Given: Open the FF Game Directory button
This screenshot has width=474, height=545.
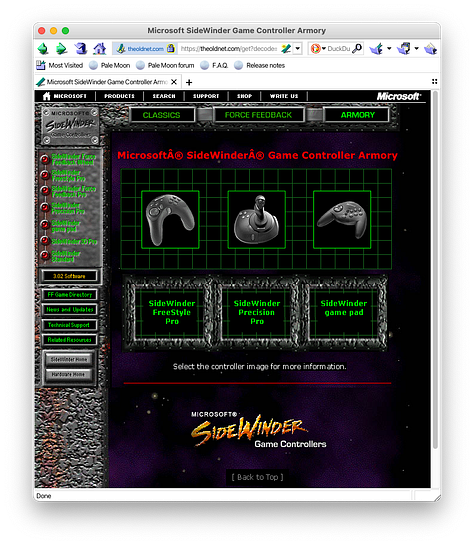Looking at the screenshot, I should point(70,295).
